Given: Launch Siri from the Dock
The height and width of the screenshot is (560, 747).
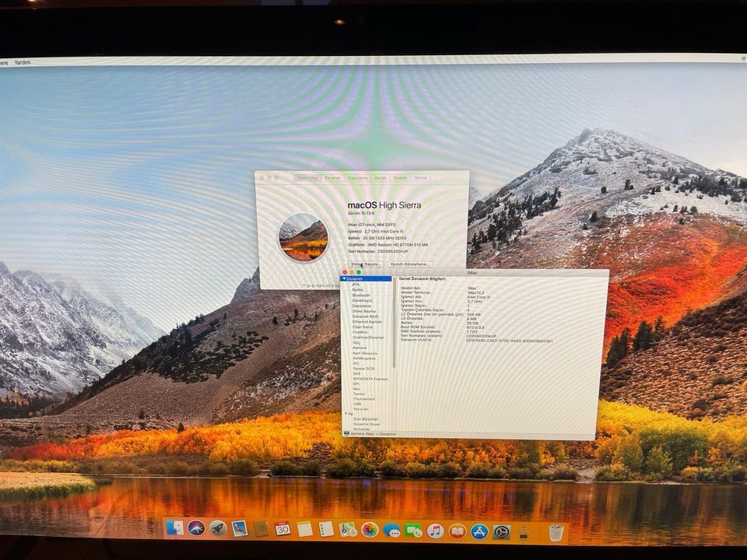Looking at the screenshot, I should click(196, 528).
